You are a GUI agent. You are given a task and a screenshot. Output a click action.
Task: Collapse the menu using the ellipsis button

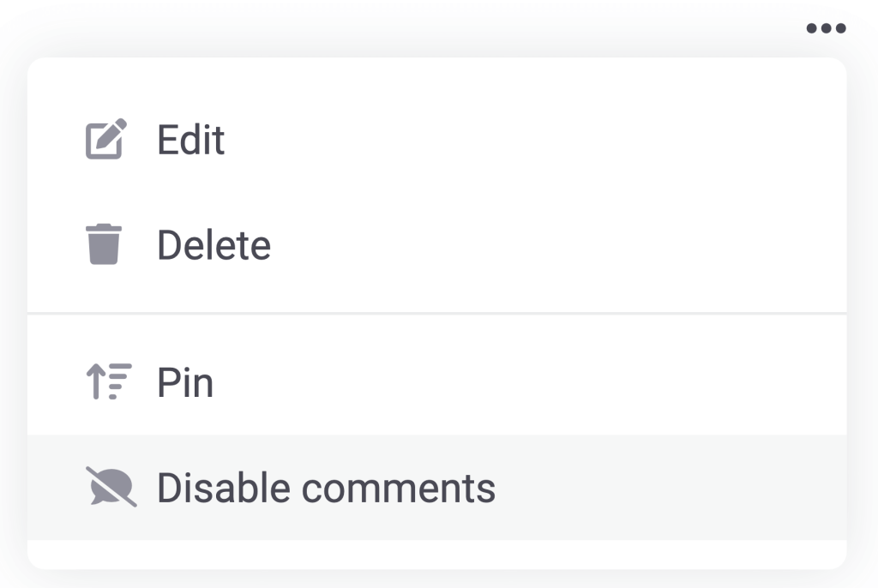826,28
